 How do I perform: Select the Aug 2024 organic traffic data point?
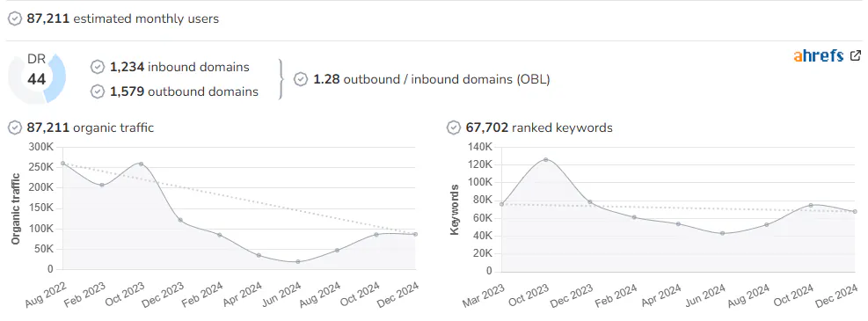(337, 250)
